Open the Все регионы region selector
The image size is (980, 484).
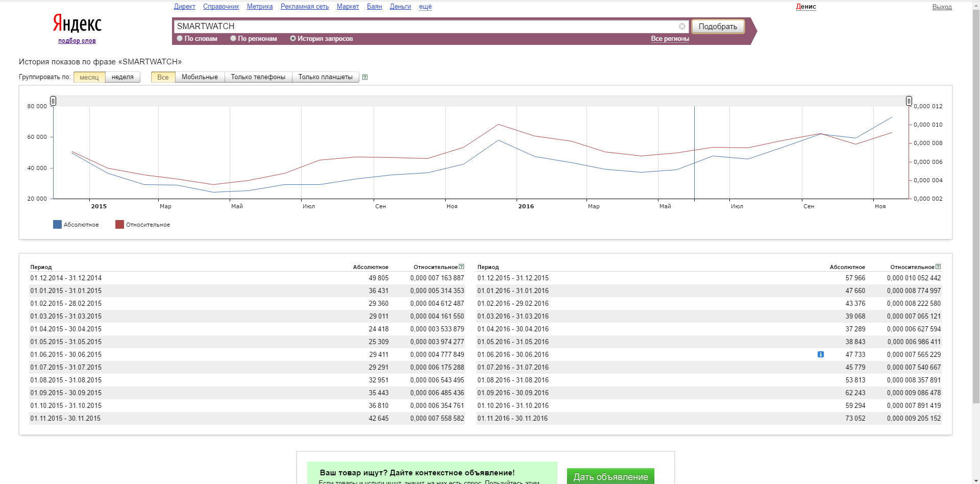(x=670, y=39)
